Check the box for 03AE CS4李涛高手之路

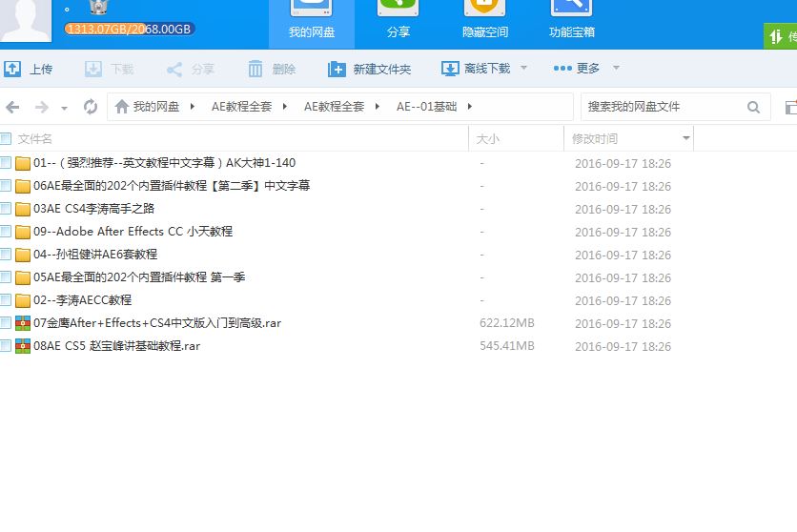(7, 209)
